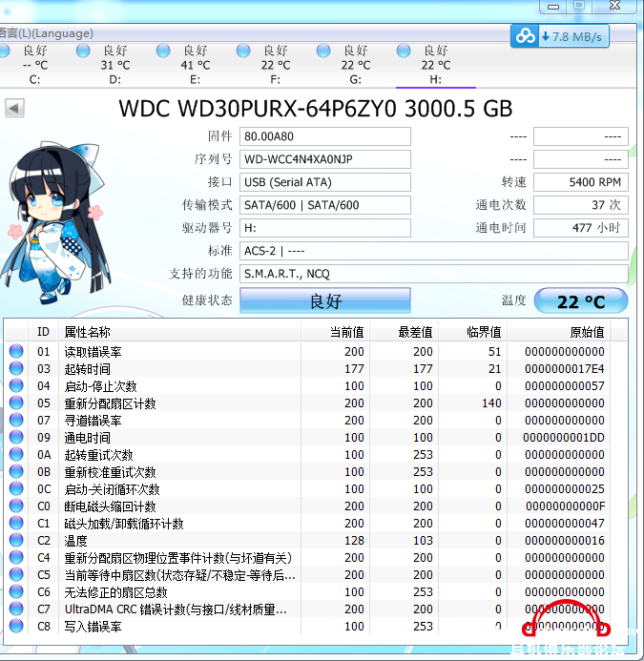644x661 pixels.
Task: Click status icon for attribute 03 起转时间
Action: [x=16, y=368]
